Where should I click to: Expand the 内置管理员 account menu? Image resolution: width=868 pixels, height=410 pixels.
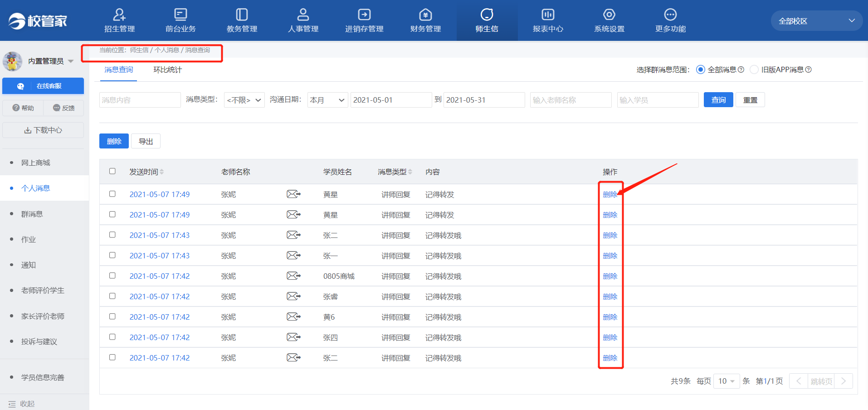71,61
